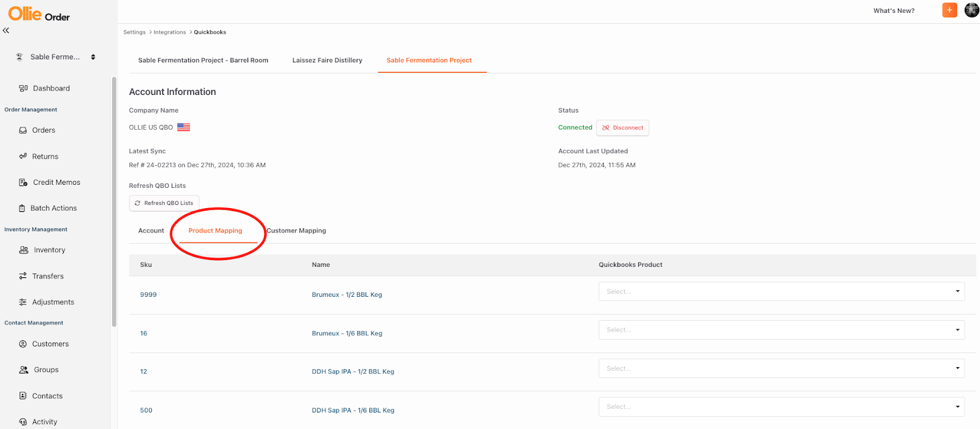
Task: Click Quickbooks in the breadcrumb
Action: [x=210, y=32]
